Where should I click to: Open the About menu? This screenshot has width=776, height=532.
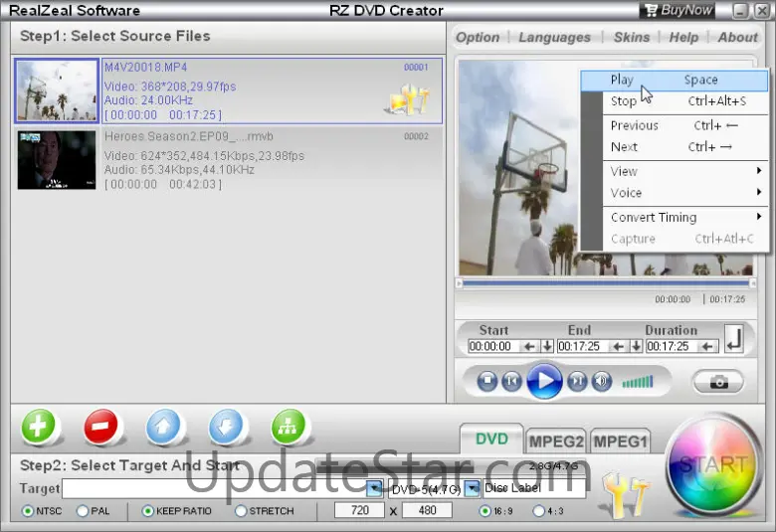click(737, 37)
